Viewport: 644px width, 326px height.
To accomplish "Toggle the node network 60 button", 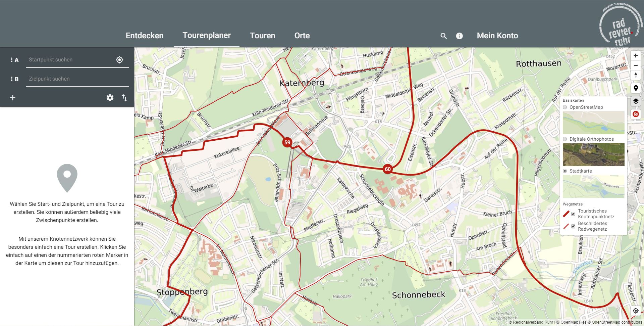I will click(635, 114).
